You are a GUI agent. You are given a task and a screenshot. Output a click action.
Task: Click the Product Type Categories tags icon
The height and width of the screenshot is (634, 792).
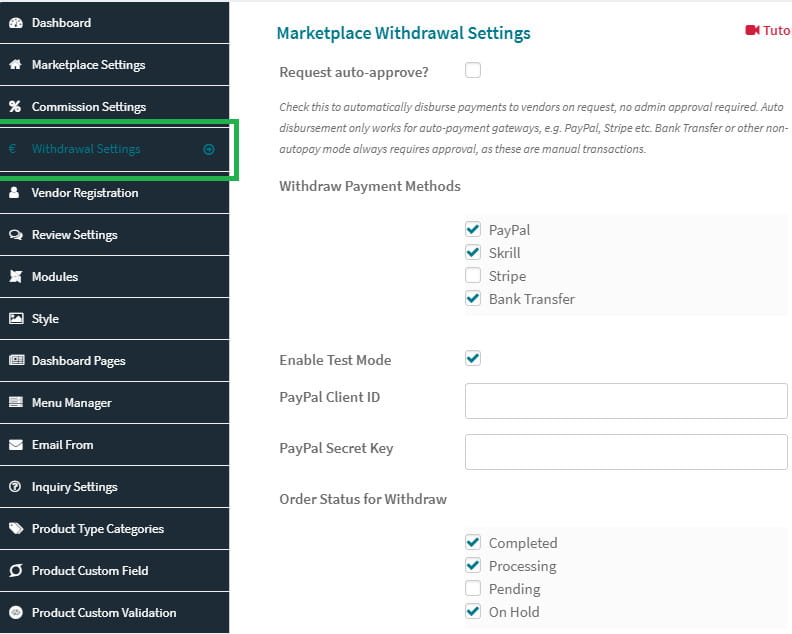(x=16, y=528)
